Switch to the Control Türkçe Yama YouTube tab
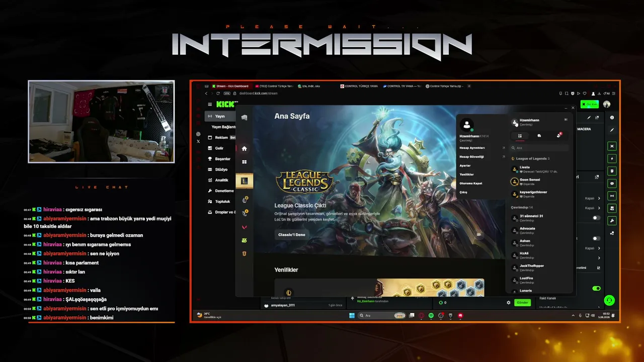This screenshot has width=644, height=362. click(274, 86)
